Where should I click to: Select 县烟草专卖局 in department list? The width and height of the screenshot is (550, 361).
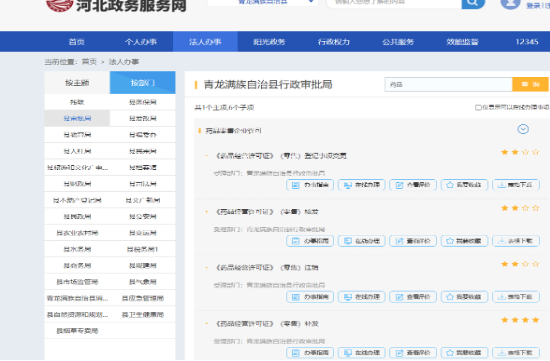point(77,331)
